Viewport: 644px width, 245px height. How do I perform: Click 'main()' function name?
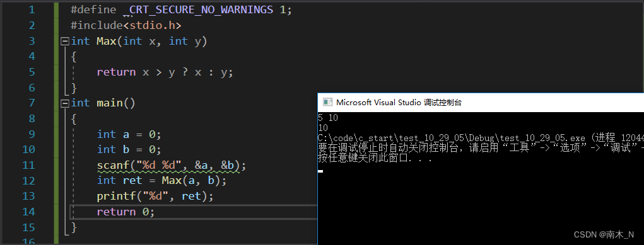[116, 103]
